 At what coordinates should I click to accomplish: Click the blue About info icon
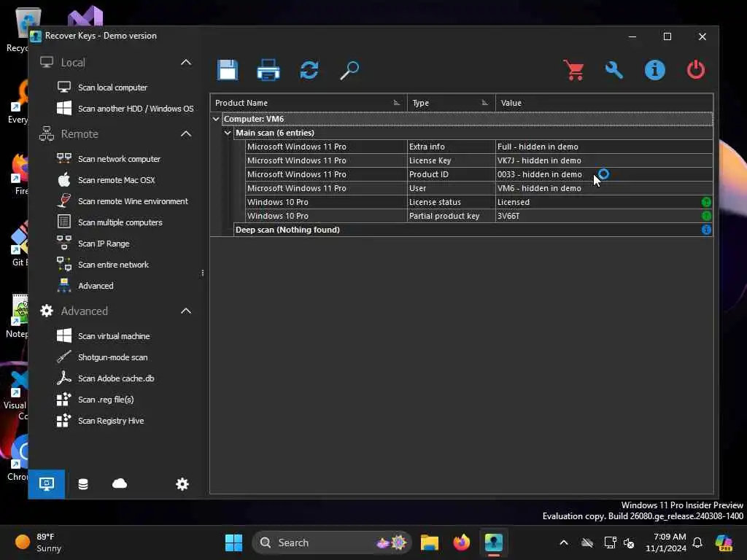(654, 70)
